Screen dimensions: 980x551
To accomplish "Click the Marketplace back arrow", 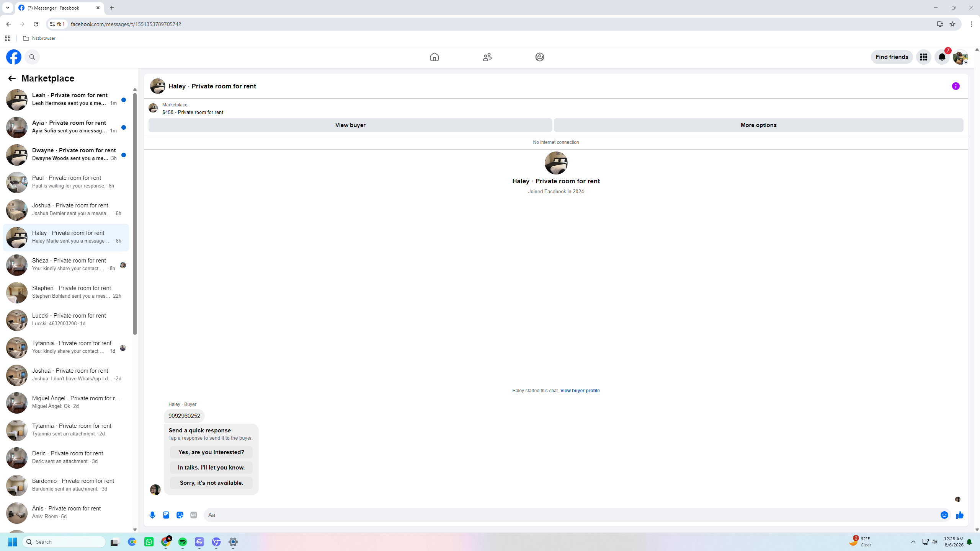I will click(12, 78).
